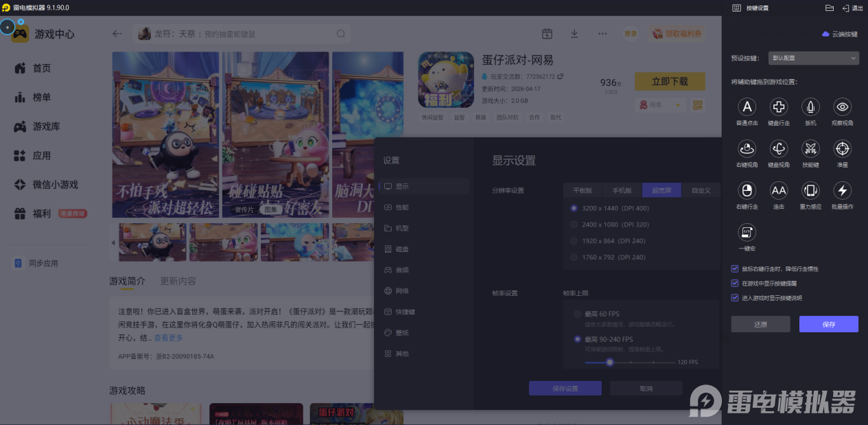Toggle 在游戏中显示按键提醒 checkbox

pos(735,283)
